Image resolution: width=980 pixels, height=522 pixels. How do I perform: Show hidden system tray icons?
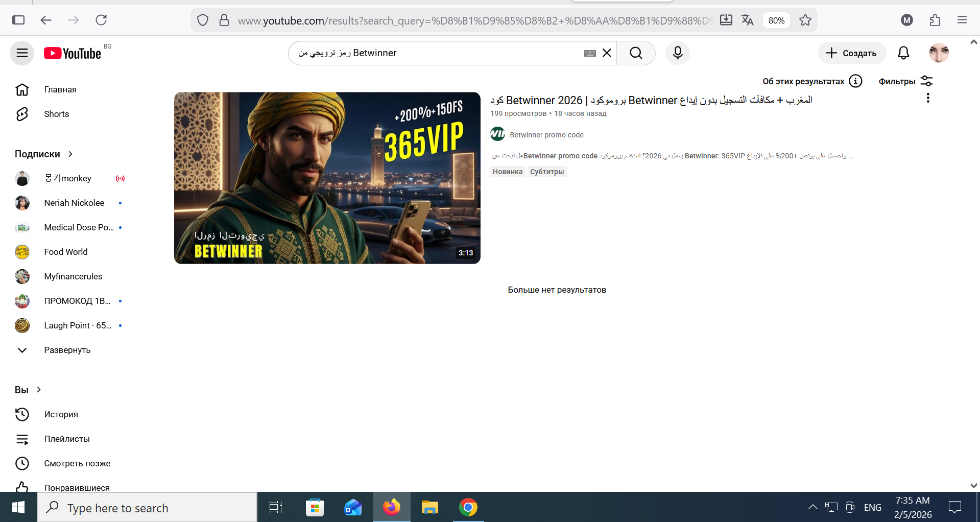point(812,507)
